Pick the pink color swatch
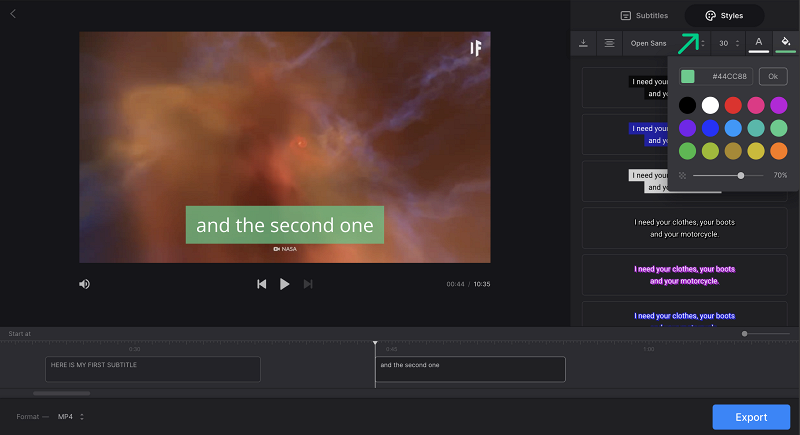Screen dimensions: 800x435 [756, 106]
